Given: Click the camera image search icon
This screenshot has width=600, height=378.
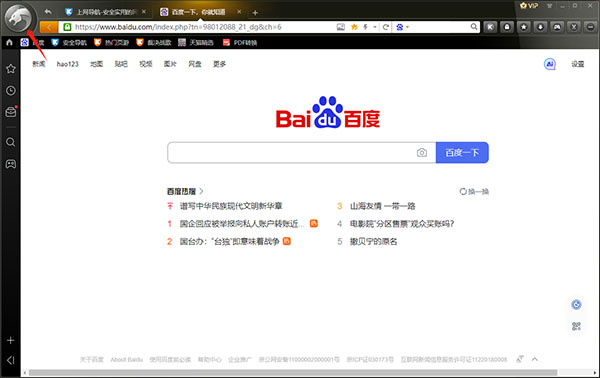Looking at the screenshot, I should tap(422, 153).
